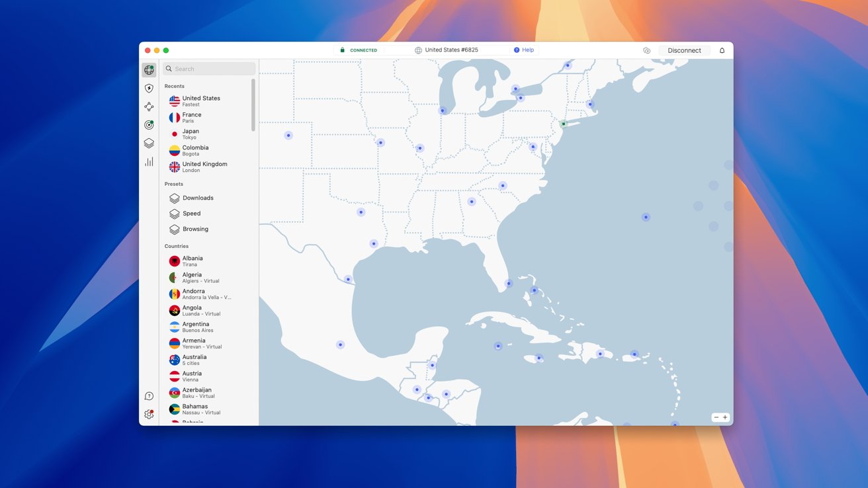Viewport: 868px width, 488px height.
Task: Select the green connected pin near New York
Action: 564,124
